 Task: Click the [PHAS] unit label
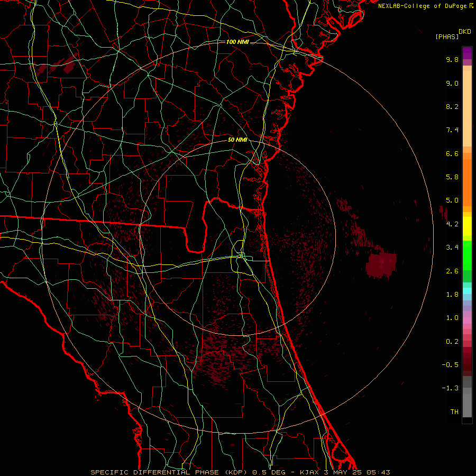(x=447, y=37)
